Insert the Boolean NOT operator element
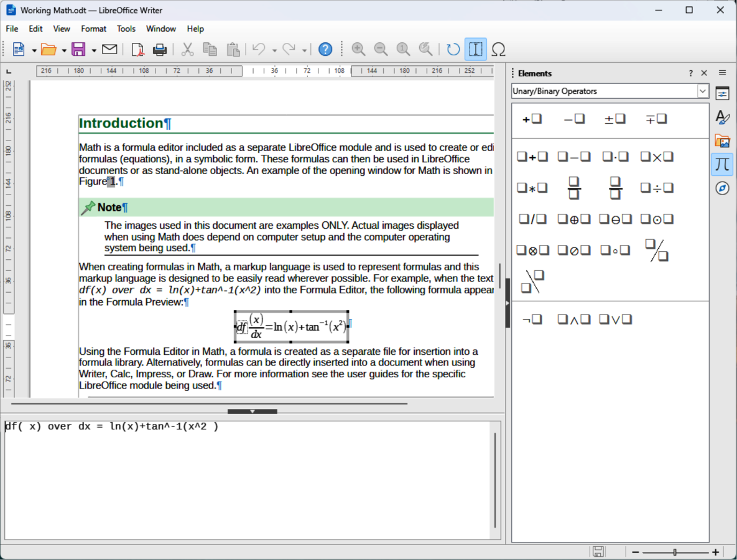Image resolution: width=737 pixels, height=560 pixels. coord(532,319)
